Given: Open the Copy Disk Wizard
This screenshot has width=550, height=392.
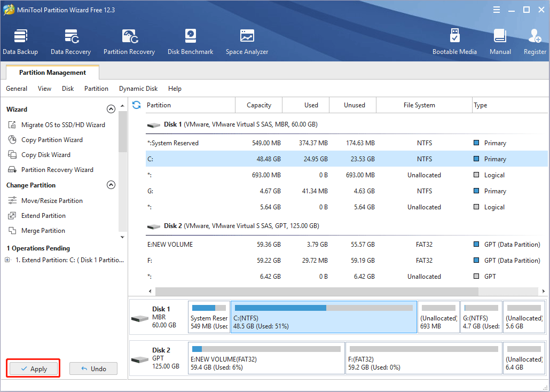Looking at the screenshot, I should click(x=46, y=154).
